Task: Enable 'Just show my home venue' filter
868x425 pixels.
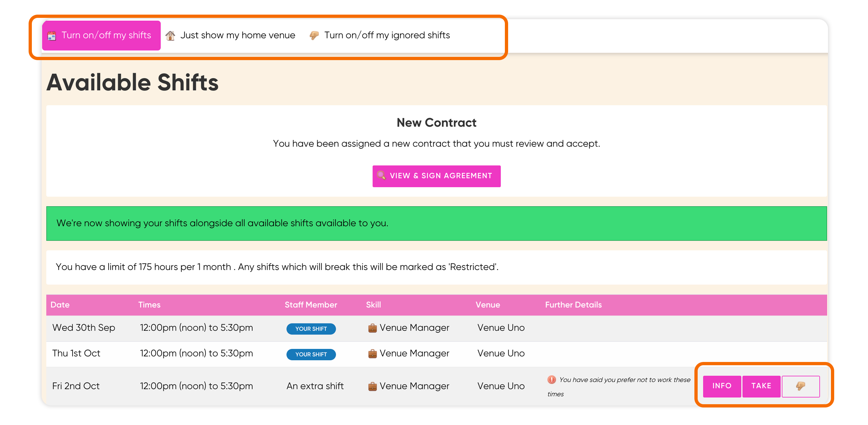Action: [230, 35]
